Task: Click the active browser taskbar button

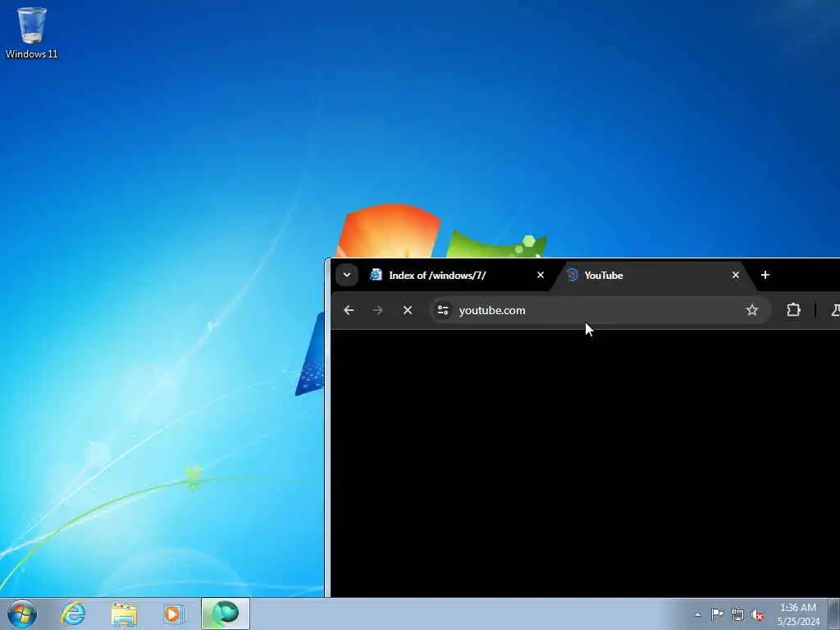Action: pos(226,614)
